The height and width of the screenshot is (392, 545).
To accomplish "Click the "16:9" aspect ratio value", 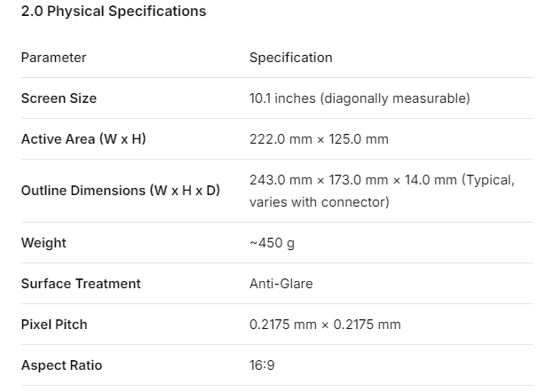I will (x=263, y=365).
